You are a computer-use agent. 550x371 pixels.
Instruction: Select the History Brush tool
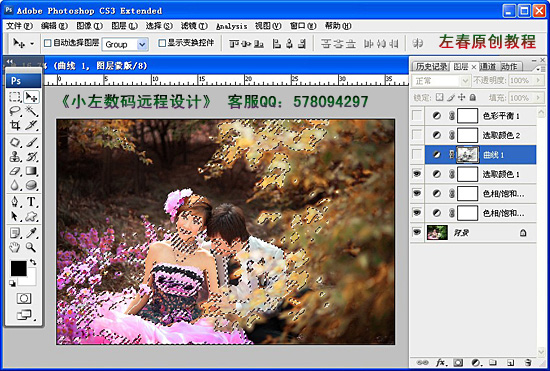tap(31, 156)
